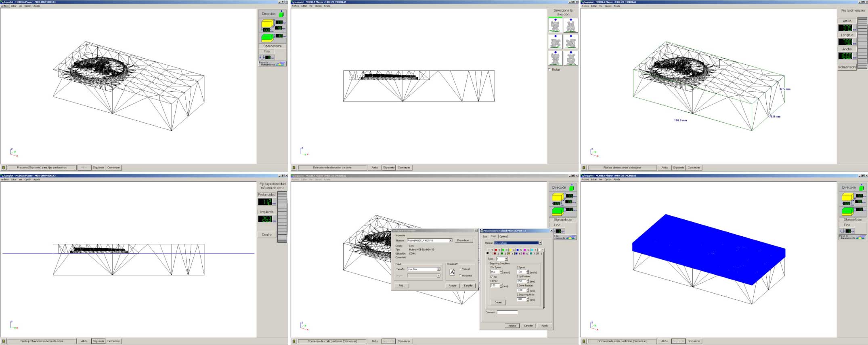Screen dimensions: 868x345
Task: Open tool diameter icon in blue-model window
Action: coord(843,231)
